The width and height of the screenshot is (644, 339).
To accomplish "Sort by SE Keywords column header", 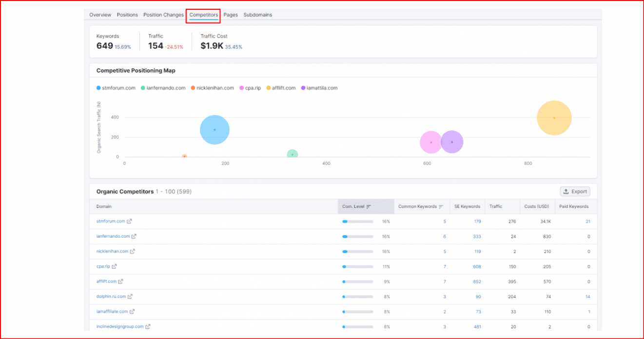I will pyautogui.click(x=467, y=207).
